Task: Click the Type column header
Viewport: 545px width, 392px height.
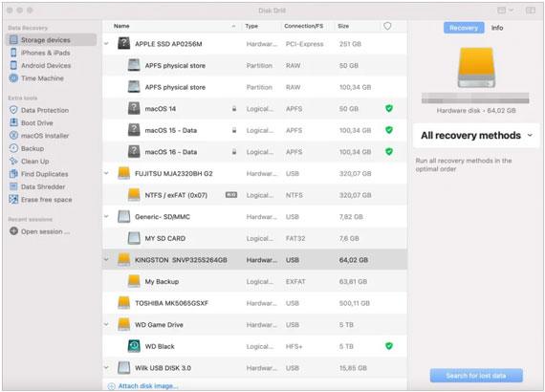Action: pos(251,26)
